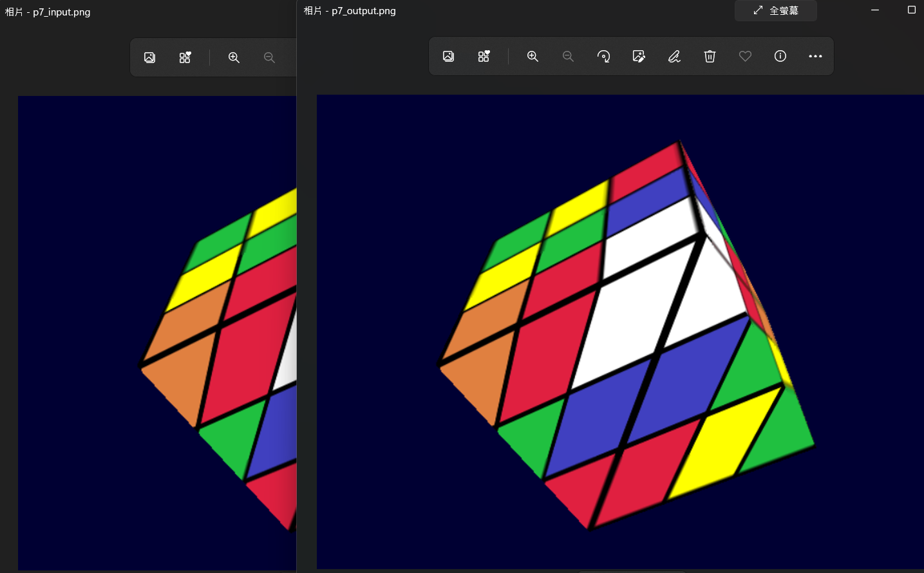Screen dimensions: 924x573
Task: Add p7_output image to favorites
Action: pyautogui.click(x=745, y=56)
